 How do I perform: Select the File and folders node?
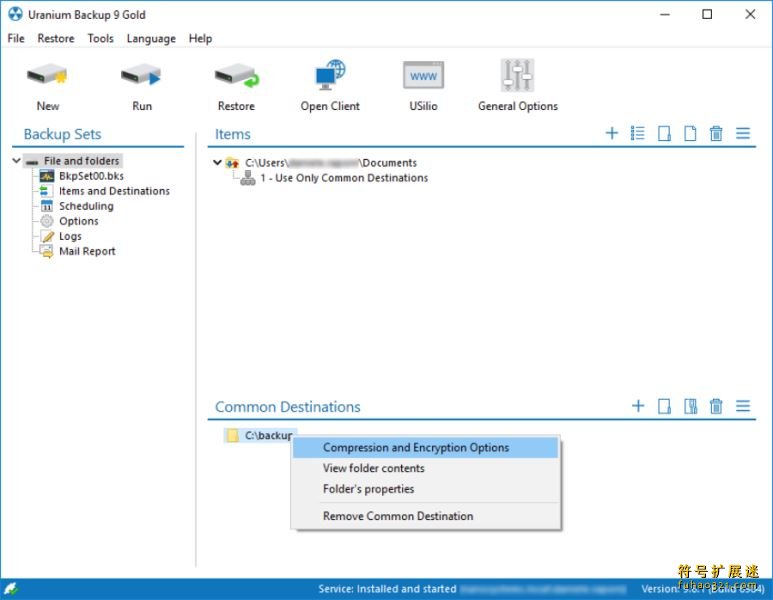(x=81, y=161)
